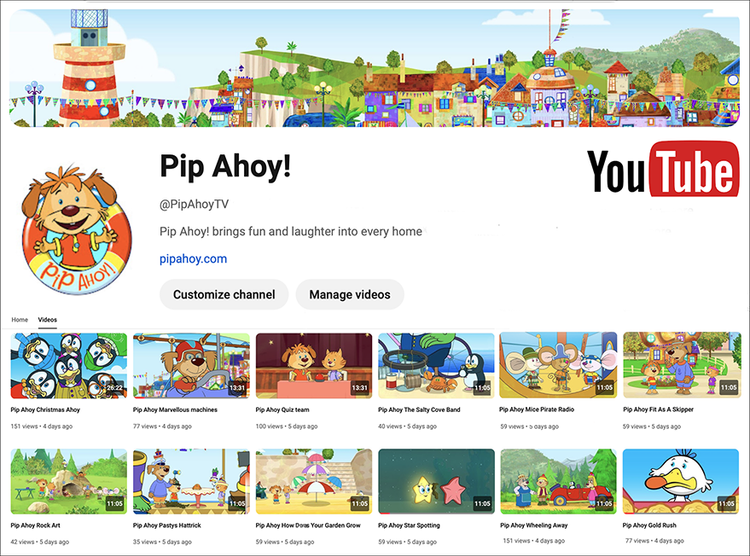Click the title 'Pip Ahoy Rock Art'

pos(35,525)
